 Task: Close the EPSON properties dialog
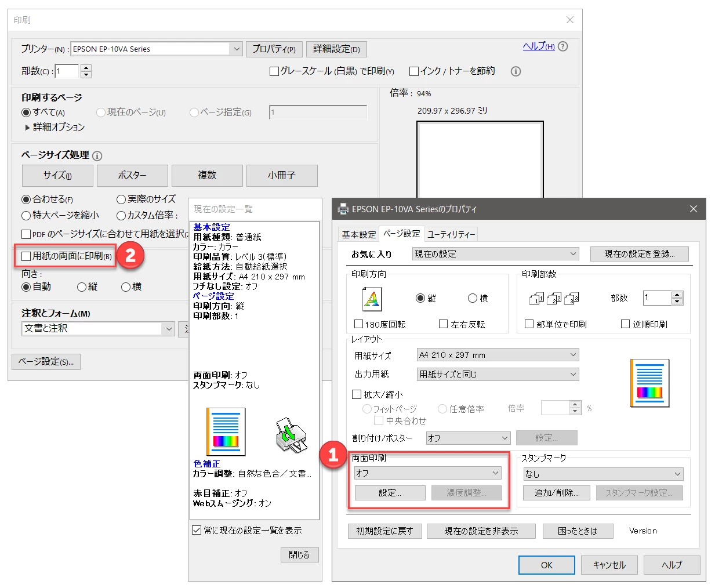[x=693, y=209]
